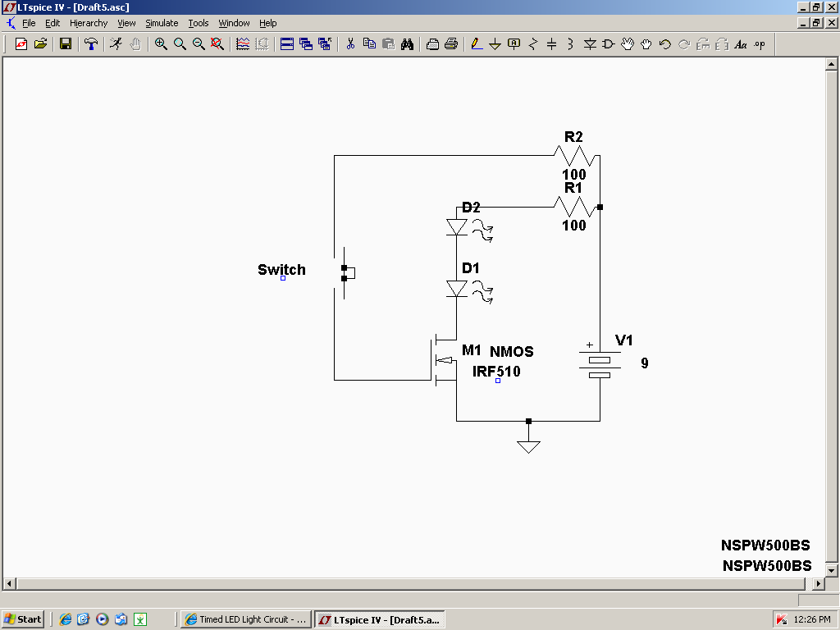Select the Move hand tool
This screenshot has height=630, width=840.
tap(628, 44)
